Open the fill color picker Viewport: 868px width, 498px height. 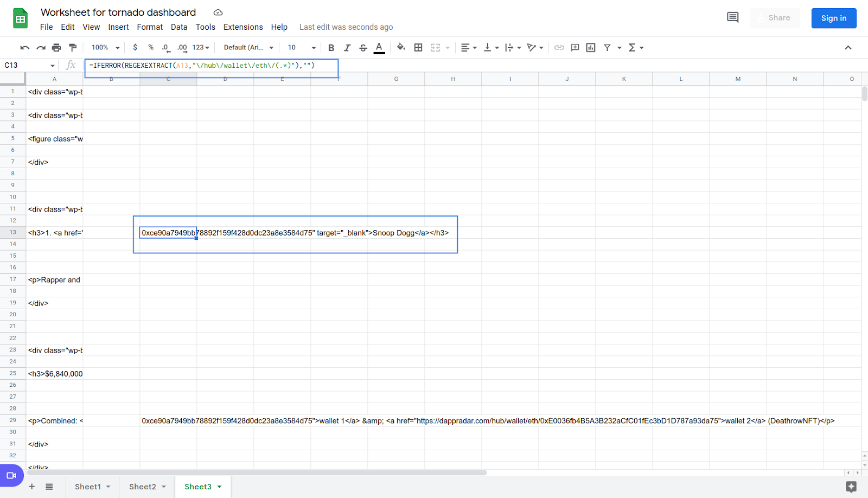401,48
